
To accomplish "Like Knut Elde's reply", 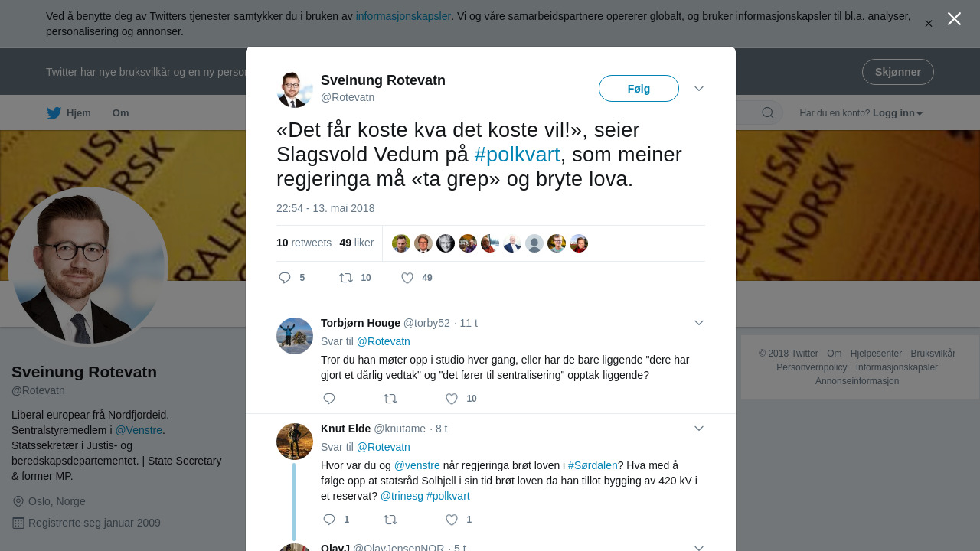I will point(452,520).
